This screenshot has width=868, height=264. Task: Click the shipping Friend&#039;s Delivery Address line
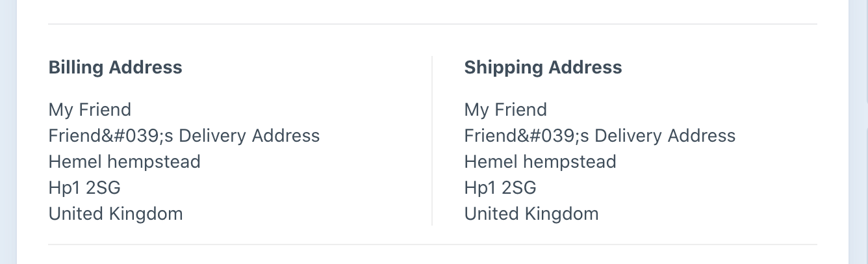tap(600, 135)
